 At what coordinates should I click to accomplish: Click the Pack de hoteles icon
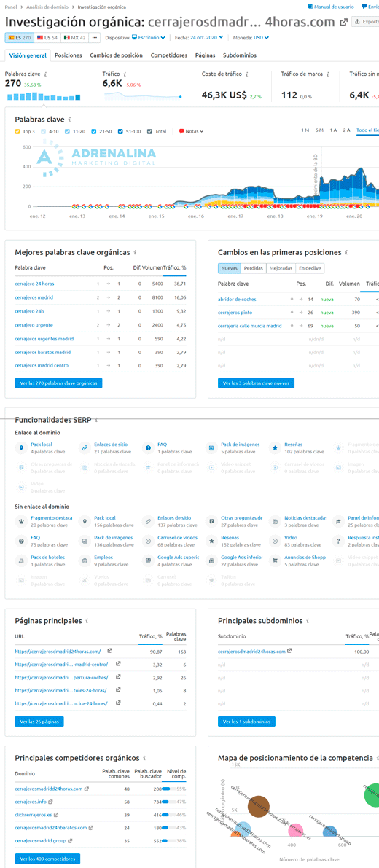click(x=21, y=560)
